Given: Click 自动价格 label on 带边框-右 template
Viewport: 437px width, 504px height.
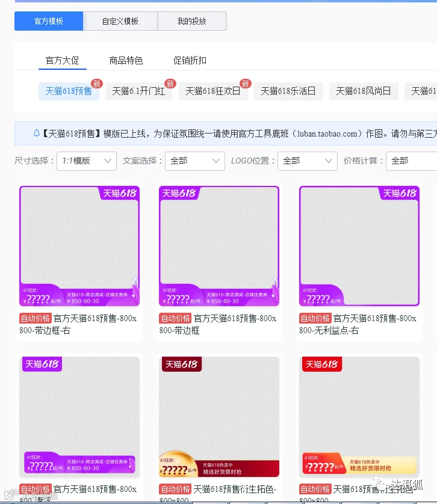Looking at the screenshot, I should pos(36,318).
